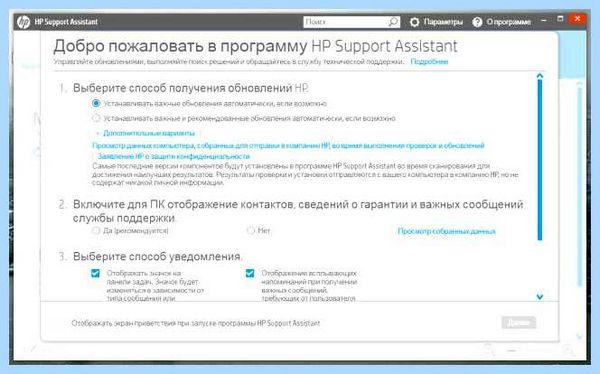
Task: Close the HP Support Assistant window
Action: pos(577,19)
